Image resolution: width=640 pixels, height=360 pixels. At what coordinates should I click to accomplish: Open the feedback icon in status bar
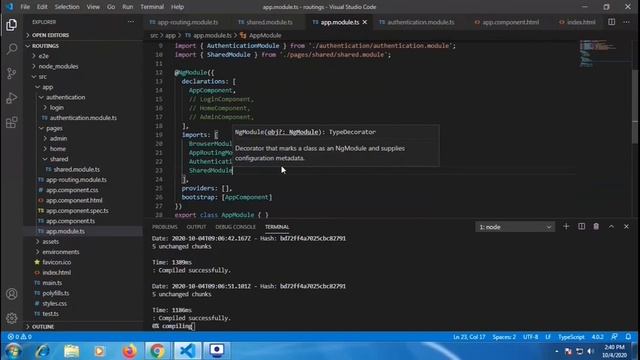(x=614, y=337)
